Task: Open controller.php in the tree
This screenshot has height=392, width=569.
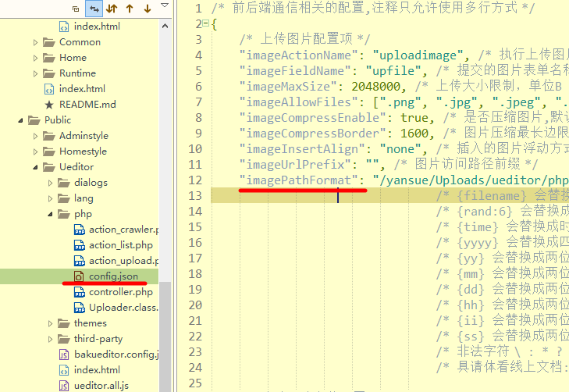Action: (121, 292)
